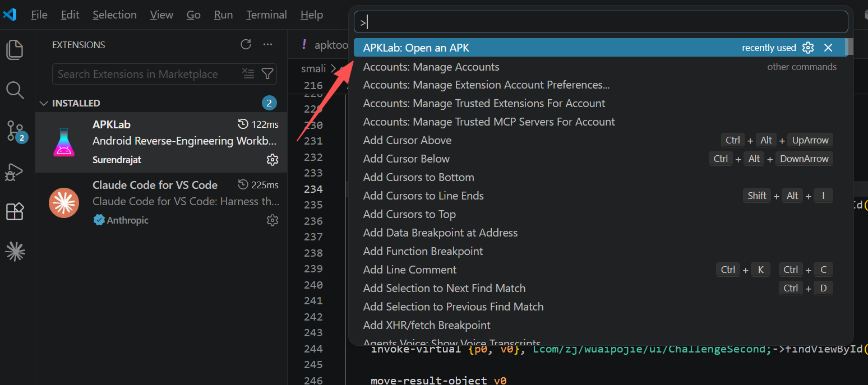Select Accounts: Manage Accounts command
The width and height of the screenshot is (868, 385).
pyautogui.click(x=599, y=67)
